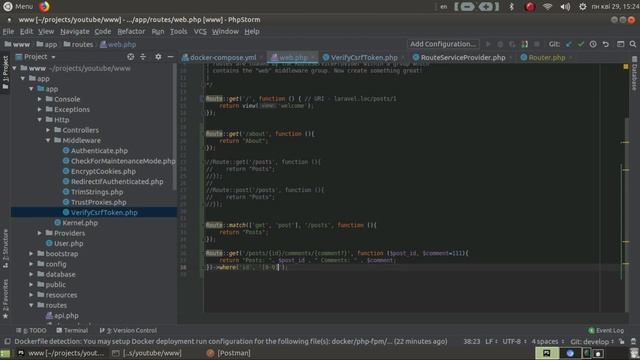Open the system Menu launcher
The height and width of the screenshot is (360, 640).
[18, 7]
